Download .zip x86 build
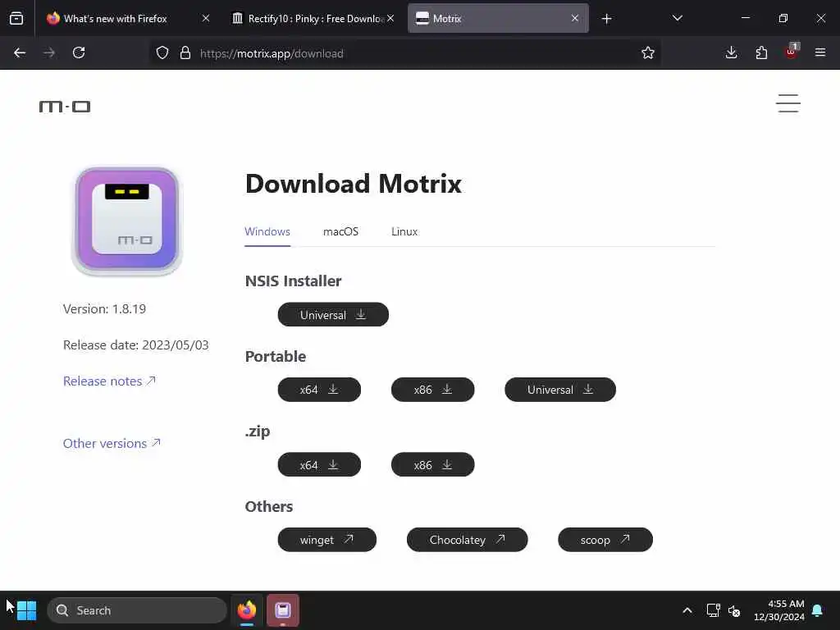The height and width of the screenshot is (630, 840). (x=433, y=464)
